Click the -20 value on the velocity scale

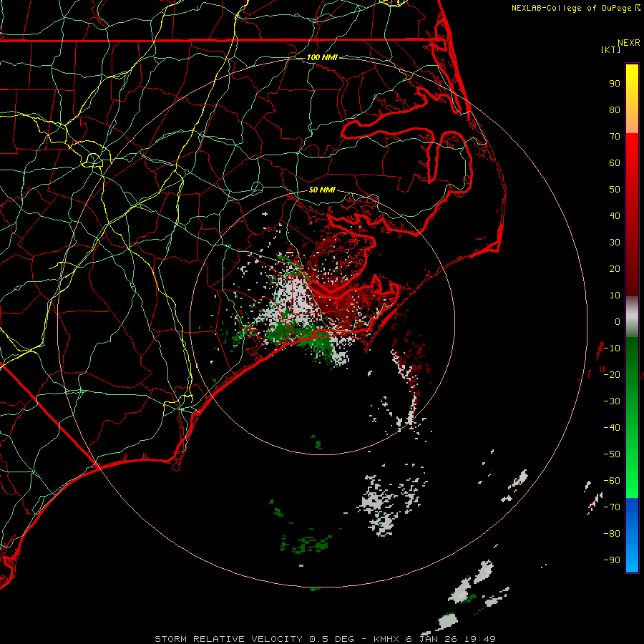pos(612,375)
